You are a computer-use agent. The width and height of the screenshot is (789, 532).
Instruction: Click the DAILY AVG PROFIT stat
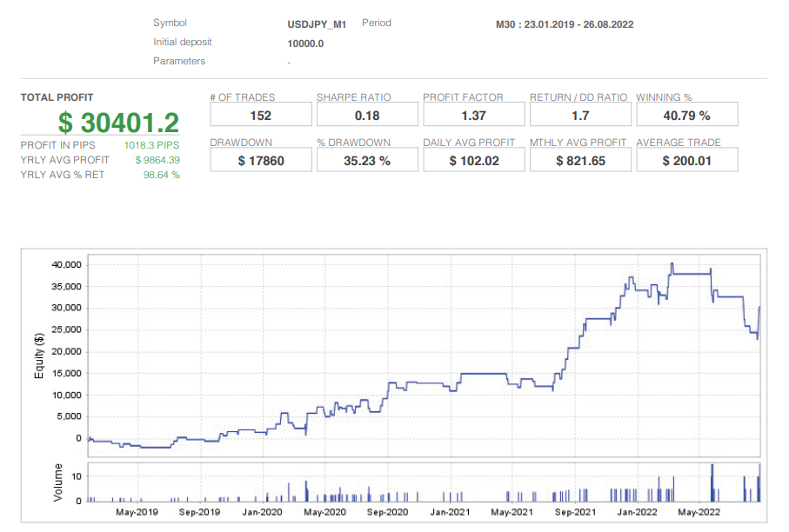coord(473,159)
